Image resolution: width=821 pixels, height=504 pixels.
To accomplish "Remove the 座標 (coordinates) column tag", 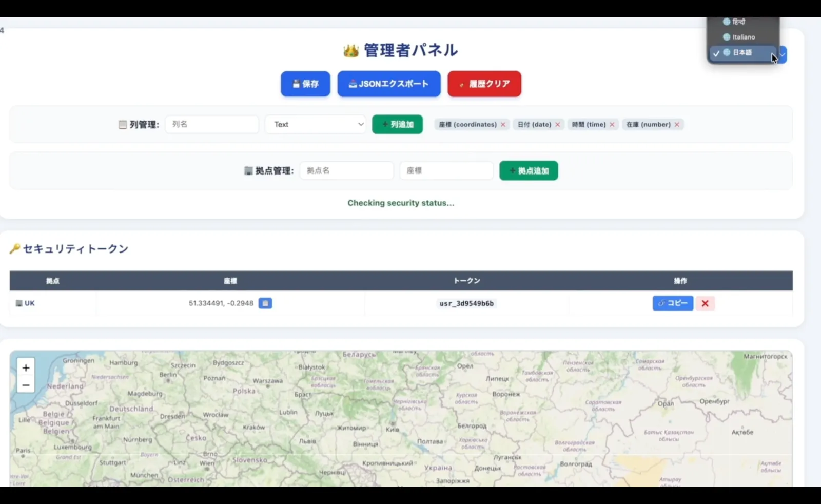I will tap(503, 125).
